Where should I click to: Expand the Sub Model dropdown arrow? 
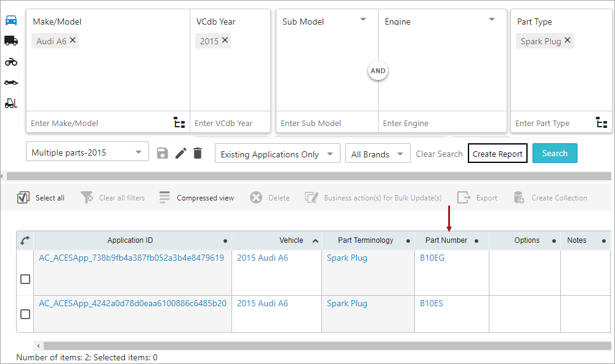pyautogui.click(x=363, y=19)
